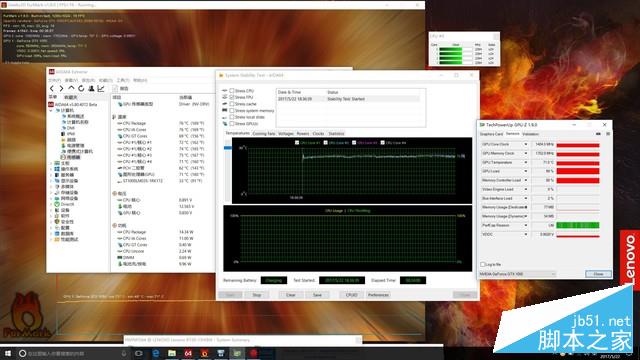This screenshot has height=360, width=640.
Task: Open Memory Controller Load sensor dropdown
Action: [x=525, y=180]
